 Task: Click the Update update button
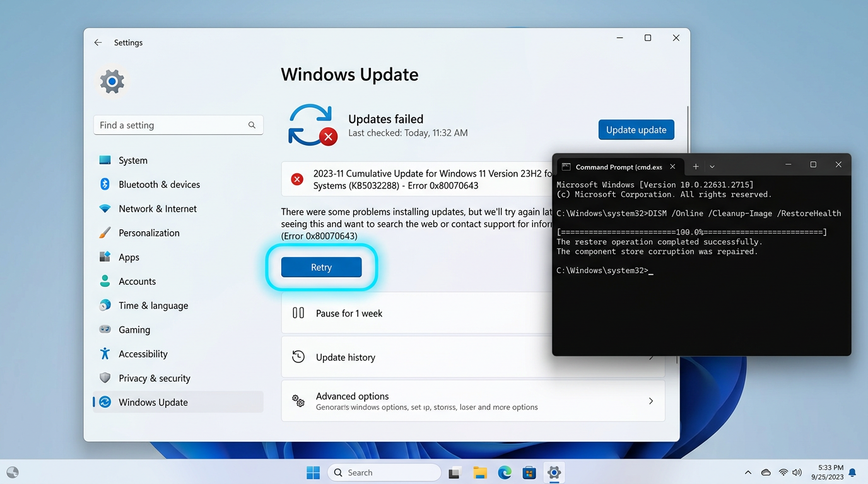coord(636,130)
